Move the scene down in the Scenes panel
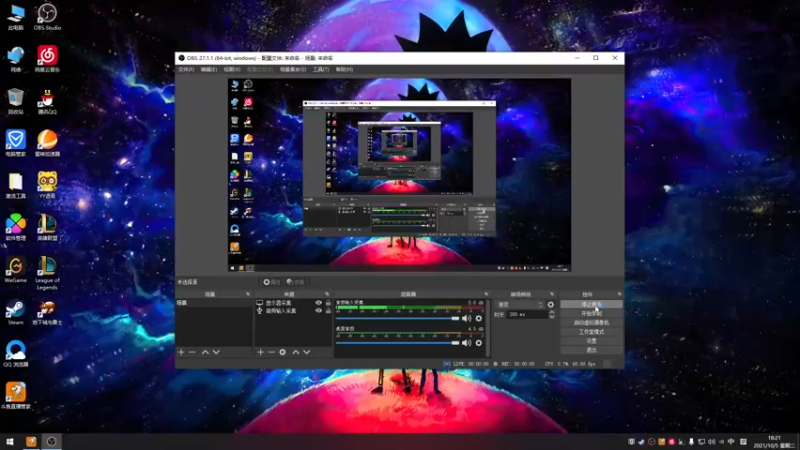Viewport: 800px width, 450px height. pos(216,352)
